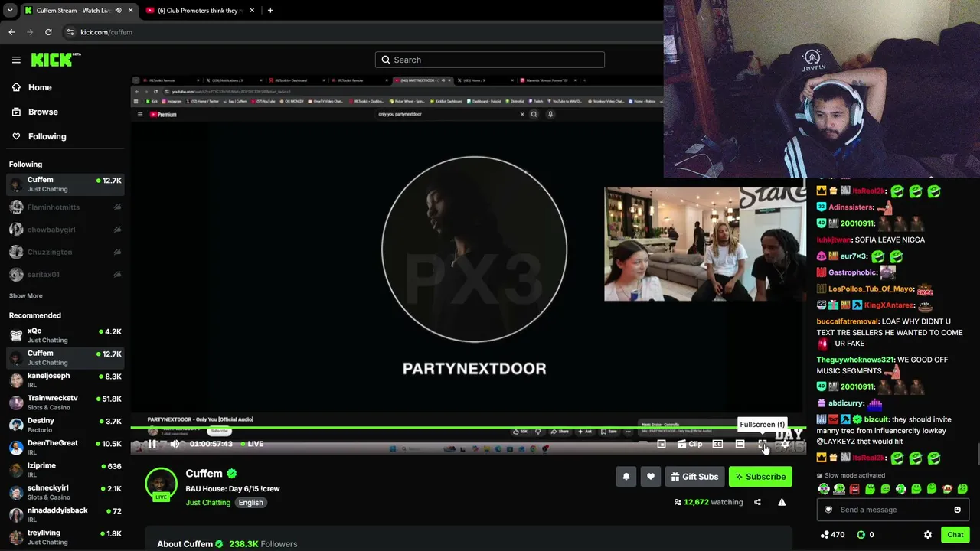Open chat settings gear
Viewport: 980px width, 551px height.
[x=928, y=535]
